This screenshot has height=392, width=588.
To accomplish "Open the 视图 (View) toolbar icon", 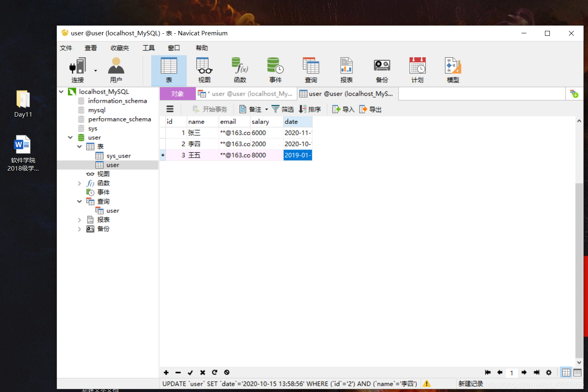I will (x=204, y=70).
